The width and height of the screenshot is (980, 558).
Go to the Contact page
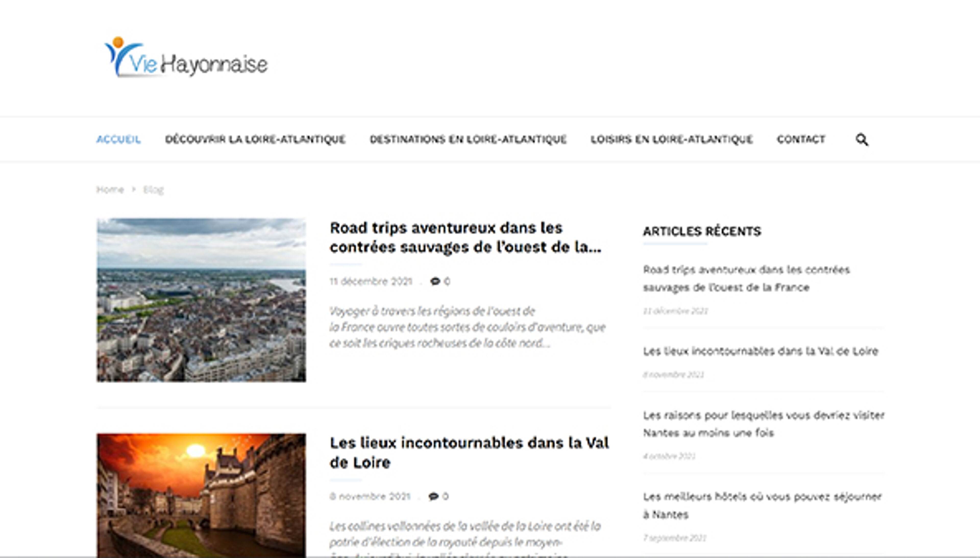[x=801, y=139]
